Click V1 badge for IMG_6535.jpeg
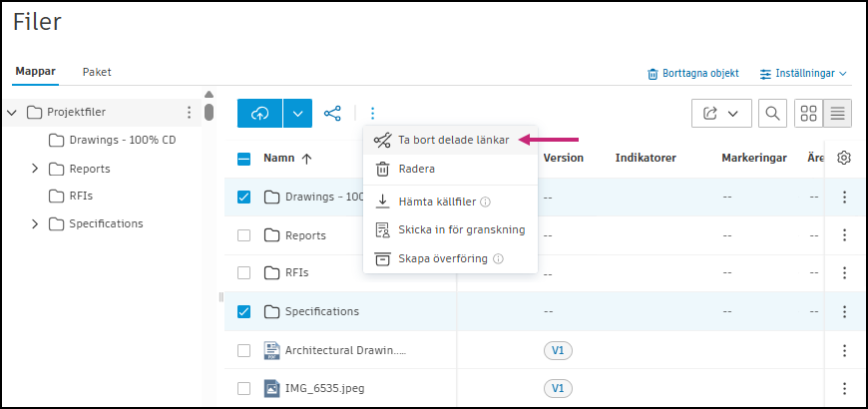Viewport: 868px width, 409px height. click(558, 388)
